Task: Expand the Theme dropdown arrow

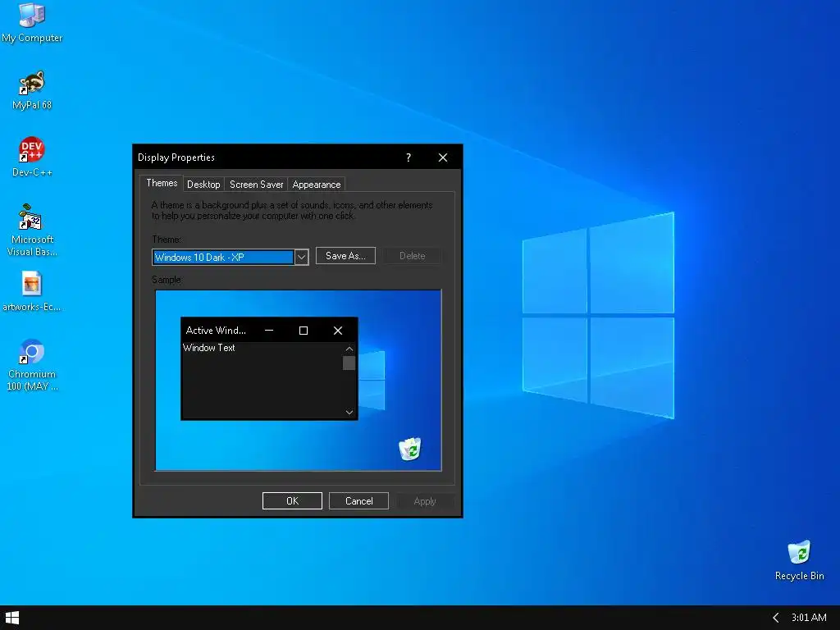Action: point(302,257)
